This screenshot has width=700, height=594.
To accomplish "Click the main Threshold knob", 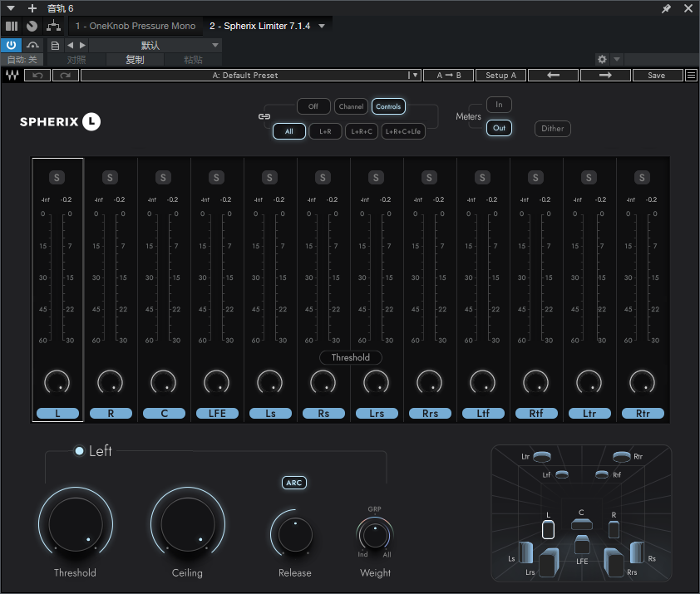I will point(76,524).
